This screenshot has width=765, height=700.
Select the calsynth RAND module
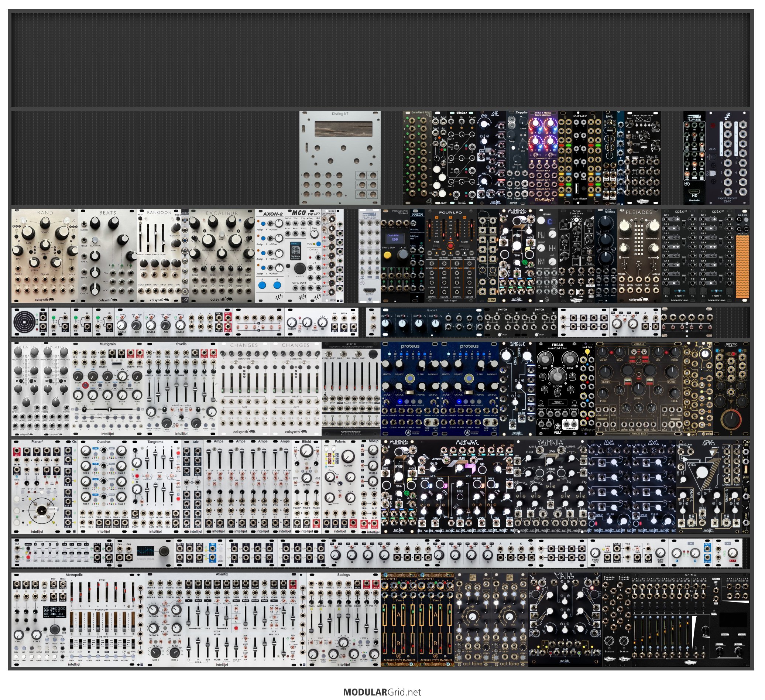coord(45,256)
